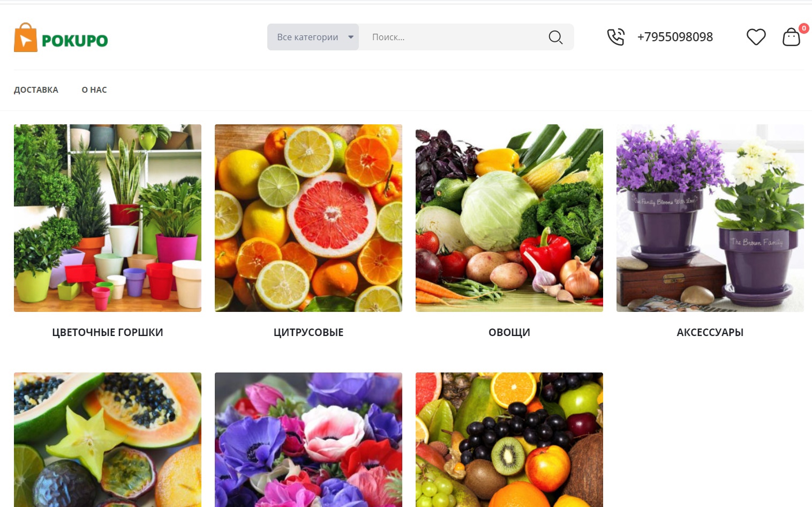Expand the 'Все категории' dropdown
The height and width of the screenshot is (507, 812).
[x=313, y=37]
